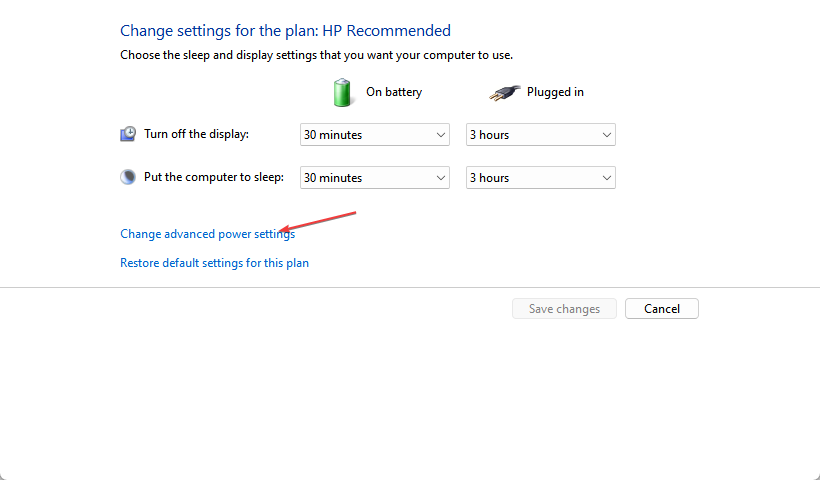The width and height of the screenshot is (820, 480).
Task: Click the divider line above the buttons
Action: pyautogui.click(x=410, y=287)
